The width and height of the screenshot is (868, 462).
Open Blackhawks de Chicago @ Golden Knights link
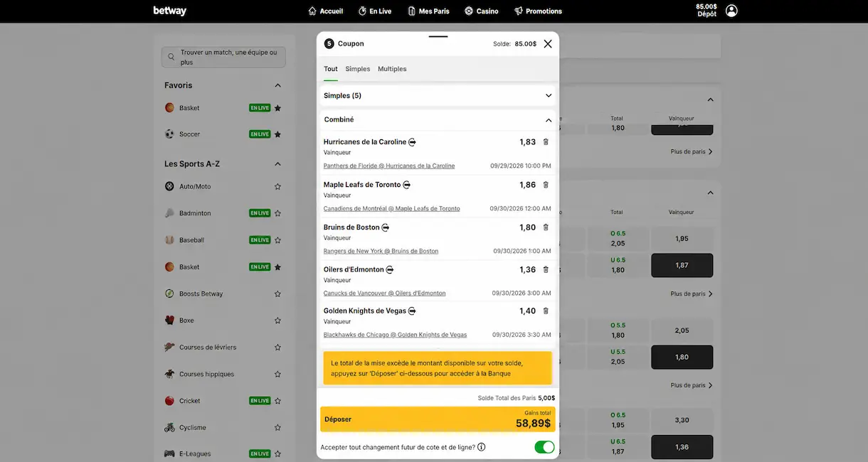coord(396,335)
